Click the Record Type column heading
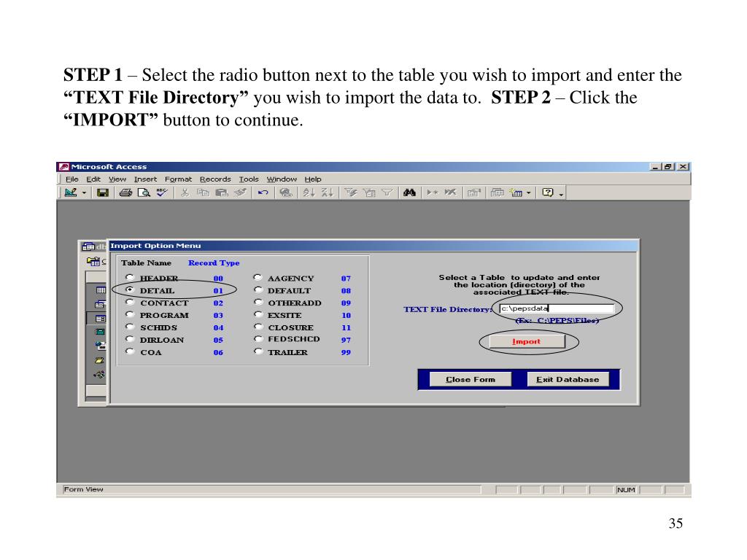747x560 pixels. coord(214,262)
